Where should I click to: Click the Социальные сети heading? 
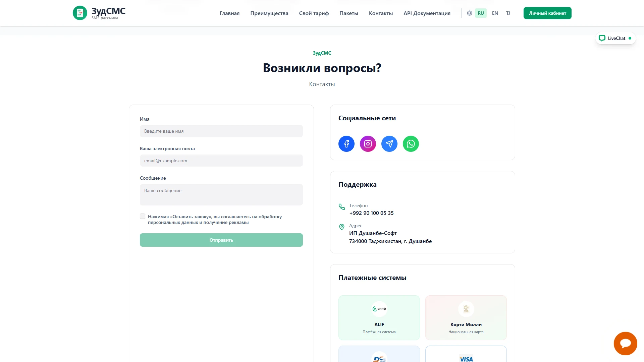click(367, 118)
